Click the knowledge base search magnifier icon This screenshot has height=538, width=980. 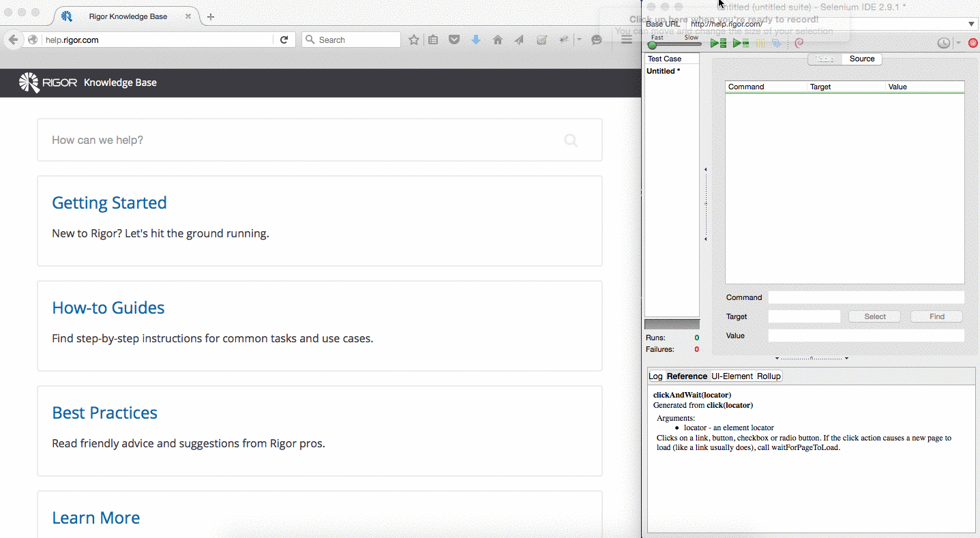(571, 140)
